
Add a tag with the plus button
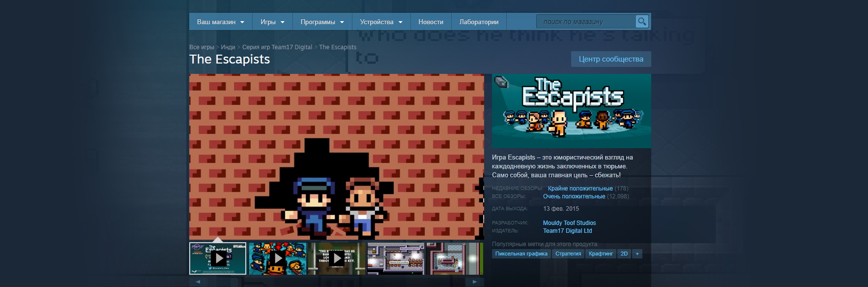coord(637,254)
